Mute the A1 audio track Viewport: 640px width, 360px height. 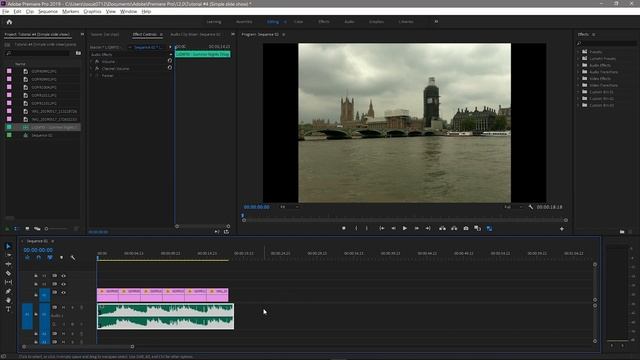point(64,307)
